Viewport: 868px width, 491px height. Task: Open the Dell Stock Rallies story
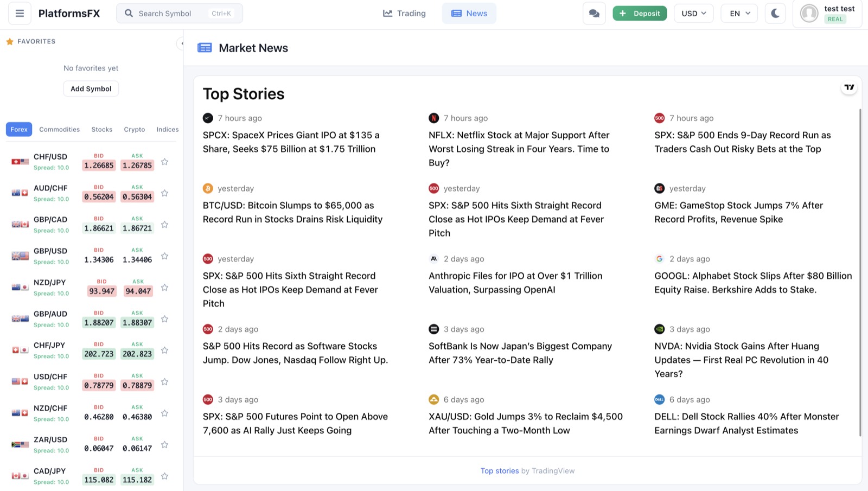click(x=746, y=423)
